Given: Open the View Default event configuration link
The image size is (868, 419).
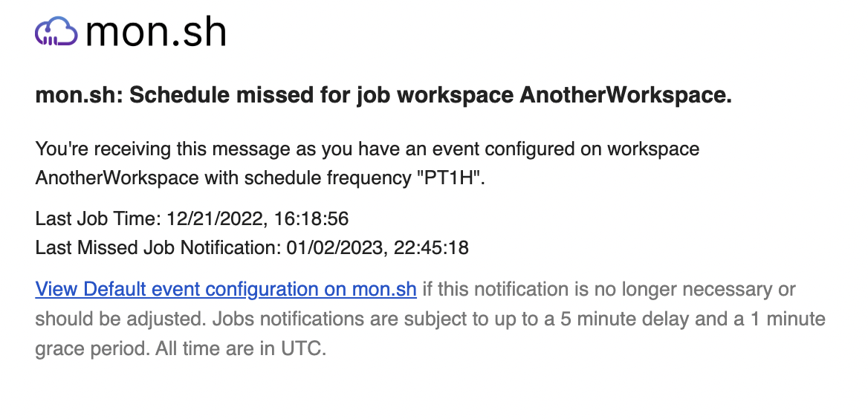Looking at the screenshot, I should (x=226, y=289).
